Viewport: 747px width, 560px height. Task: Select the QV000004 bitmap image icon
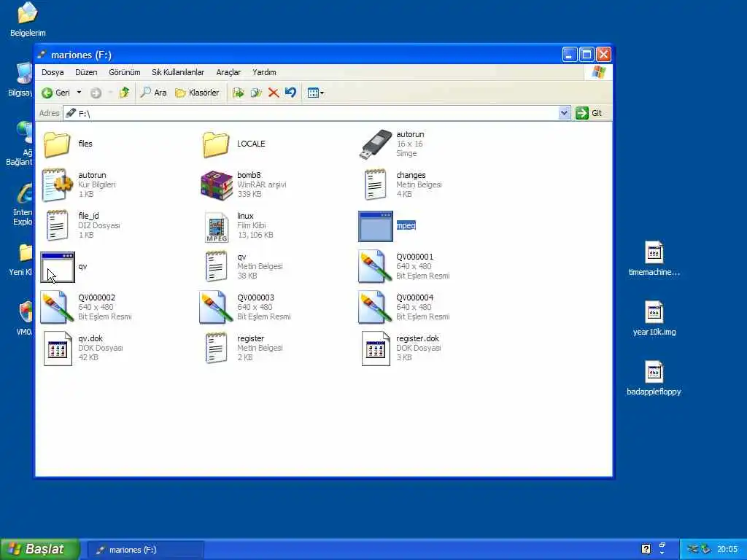point(376,307)
